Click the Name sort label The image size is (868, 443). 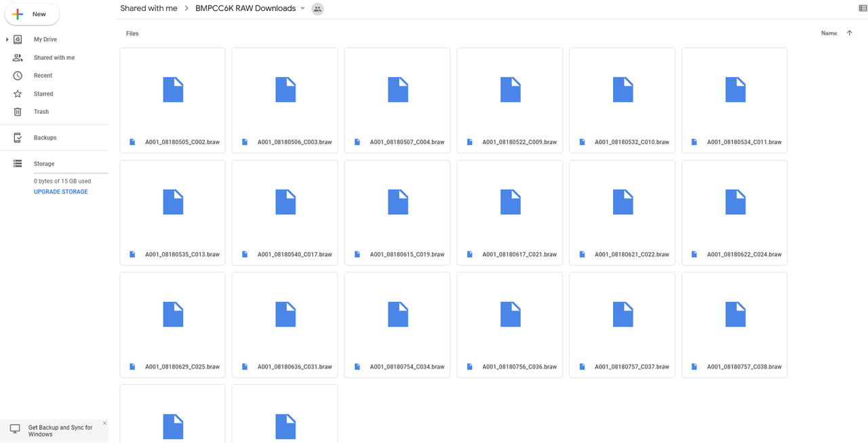pyautogui.click(x=829, y=33)
